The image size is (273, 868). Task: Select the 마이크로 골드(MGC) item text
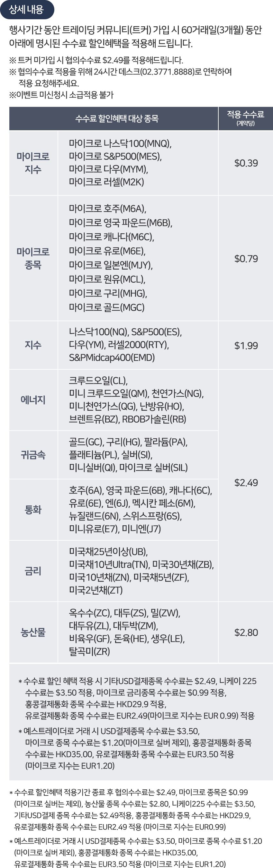(107, 307)
